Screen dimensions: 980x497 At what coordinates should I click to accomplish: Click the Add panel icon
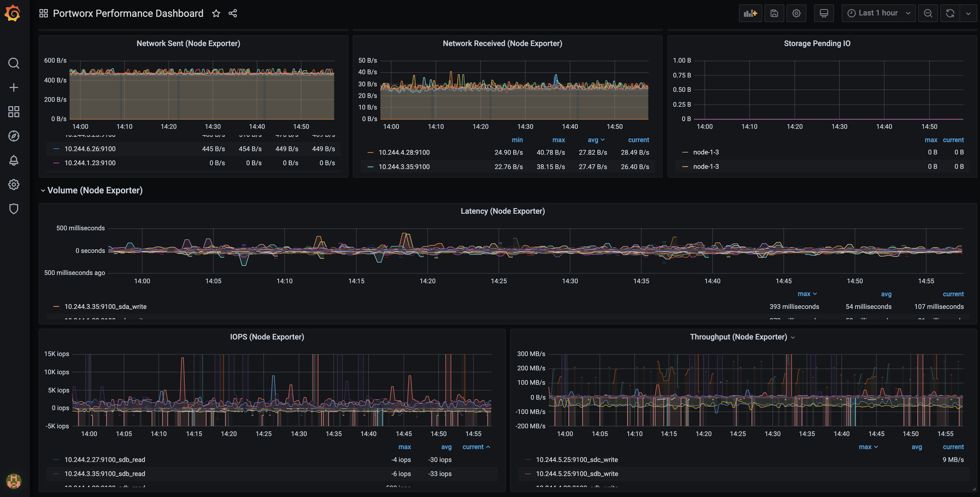[750, 13]
